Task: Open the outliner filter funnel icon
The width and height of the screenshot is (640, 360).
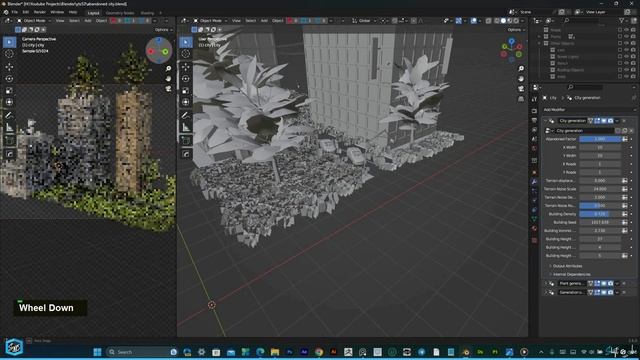Action: 622,20
